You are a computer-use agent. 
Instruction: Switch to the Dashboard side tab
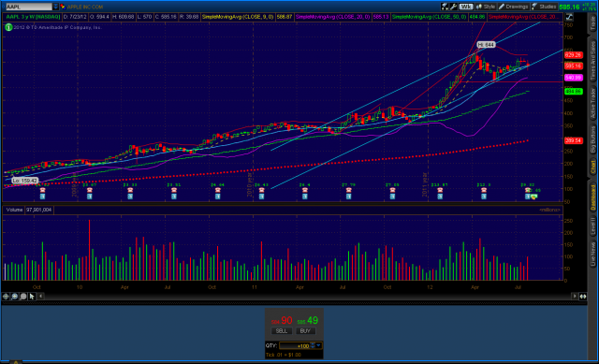click(592, 197)
